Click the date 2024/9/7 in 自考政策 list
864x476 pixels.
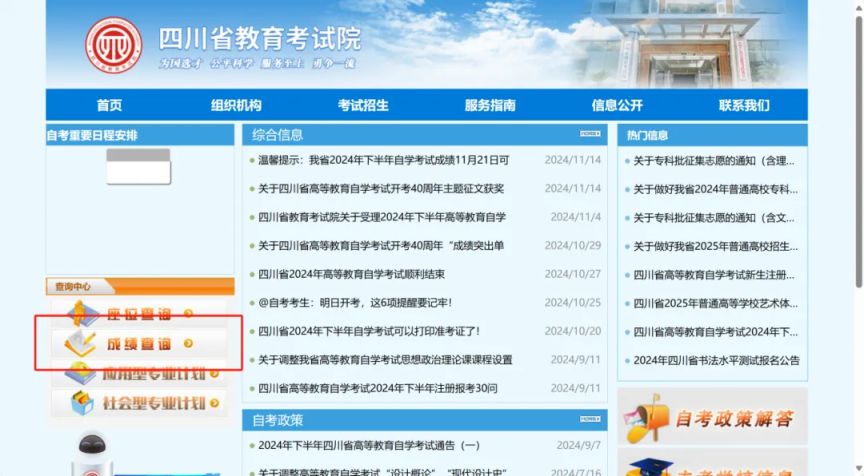pyautogui.click(x=579, y=445)
